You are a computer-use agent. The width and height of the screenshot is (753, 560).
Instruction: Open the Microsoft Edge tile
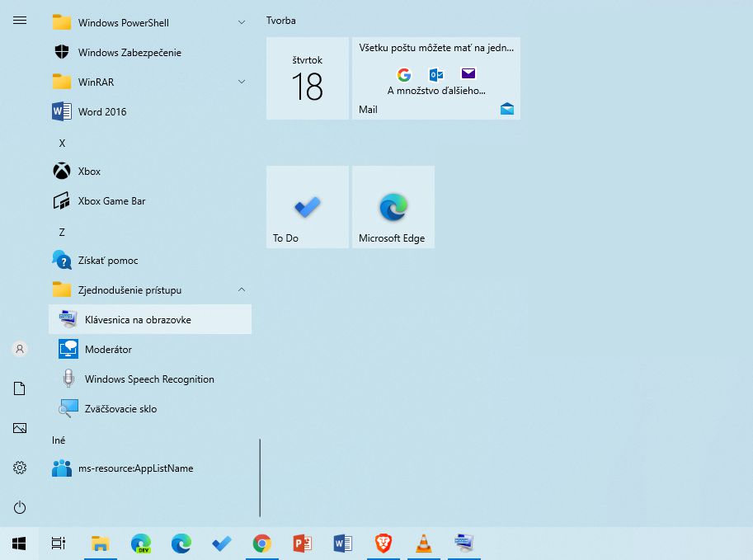pos(393,207)
